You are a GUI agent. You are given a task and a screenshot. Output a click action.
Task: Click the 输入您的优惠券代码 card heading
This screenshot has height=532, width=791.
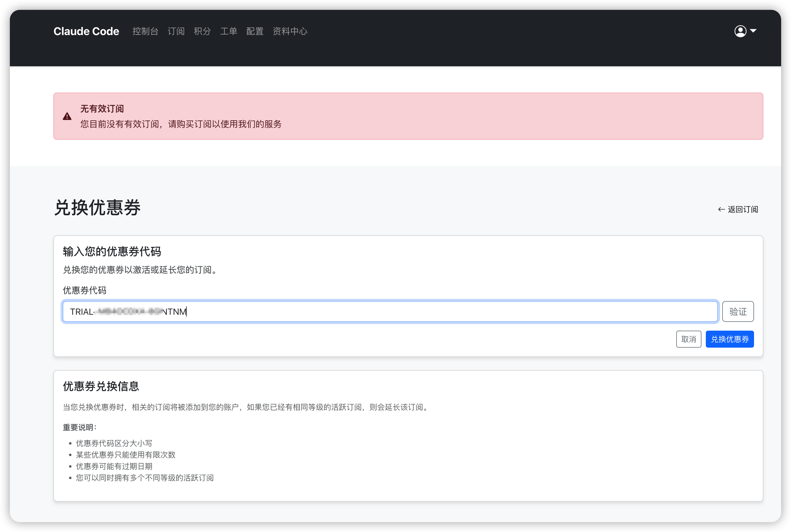click(x=112, y=251)
